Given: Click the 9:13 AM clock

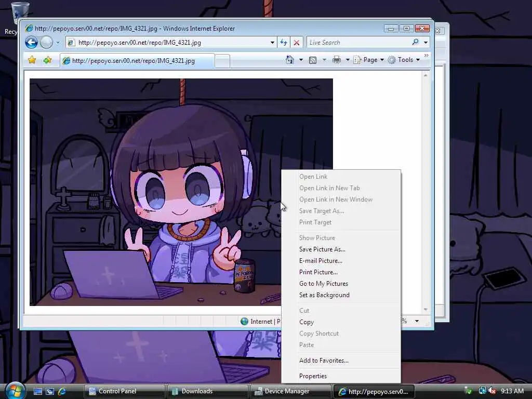Looking at the screenshot, I should [x=512, y=391].
